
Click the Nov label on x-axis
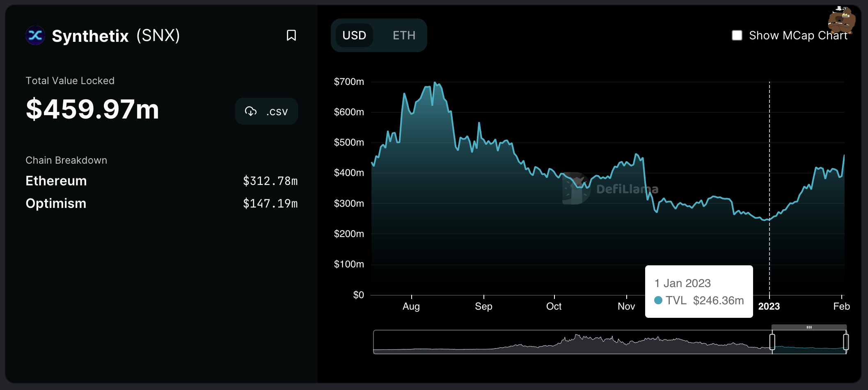click(x=626, y=306)
